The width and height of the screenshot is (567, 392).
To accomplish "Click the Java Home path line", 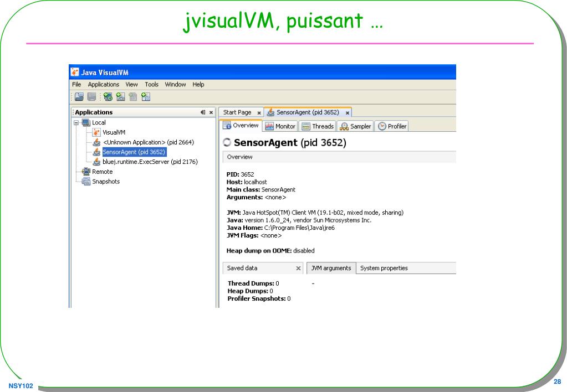I will 280,228.
